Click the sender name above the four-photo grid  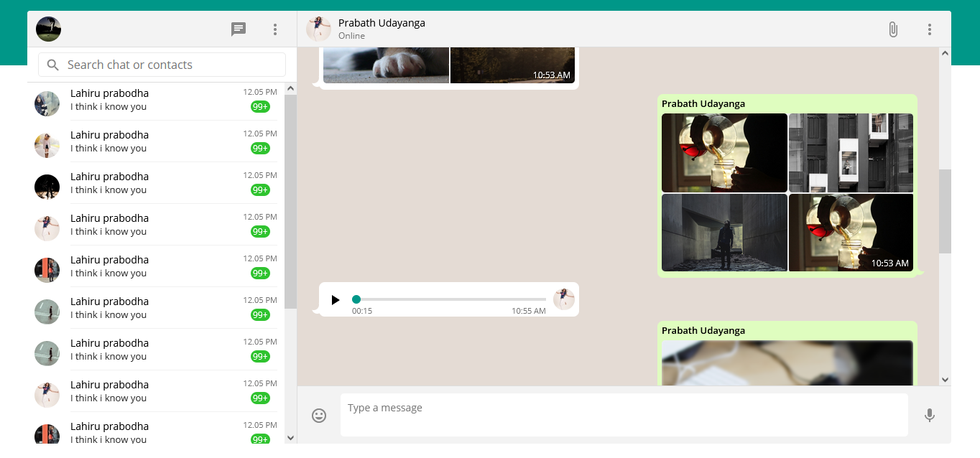click(x=703, y=103)
